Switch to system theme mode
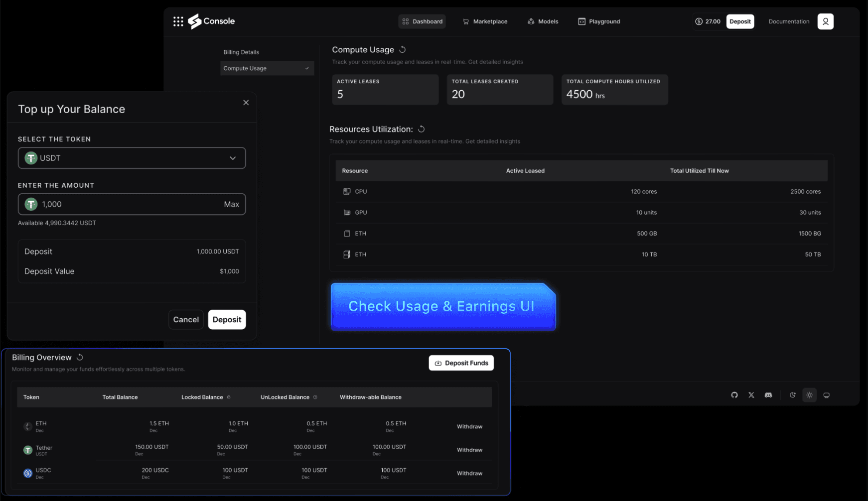Image resolution: width=868 pixels, height=501 pixels. [x=826, y=395]
